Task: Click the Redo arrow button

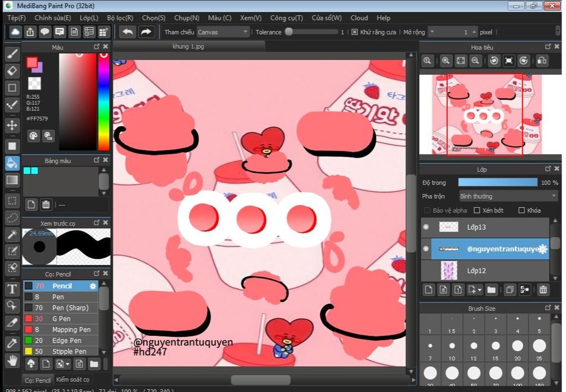Action: click(146, 32)
